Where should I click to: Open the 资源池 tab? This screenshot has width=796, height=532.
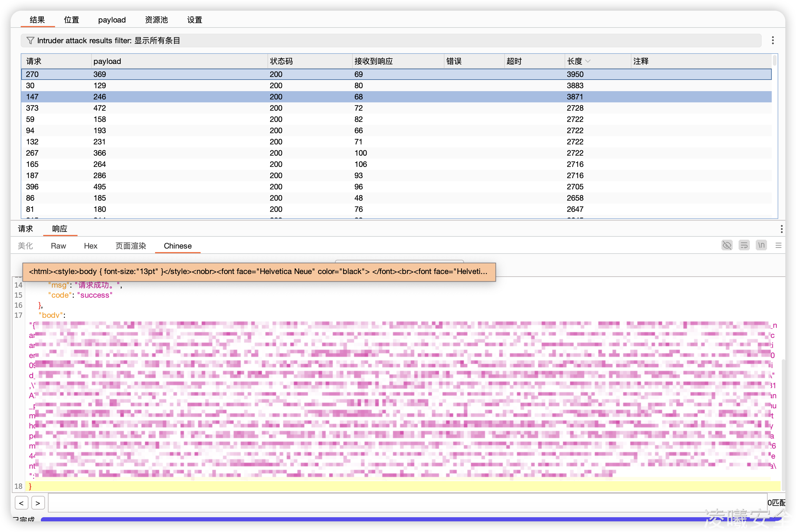[156, 20]
